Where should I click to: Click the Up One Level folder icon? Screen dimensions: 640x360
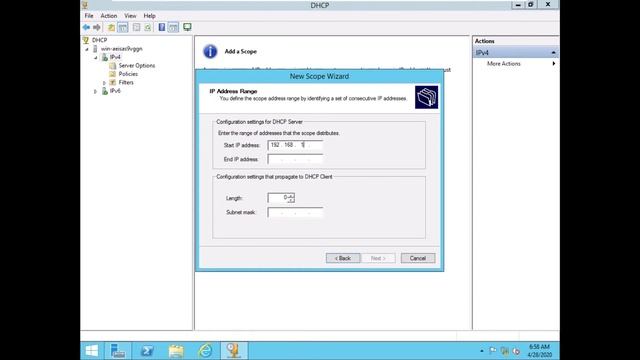[x=111, y=27]
